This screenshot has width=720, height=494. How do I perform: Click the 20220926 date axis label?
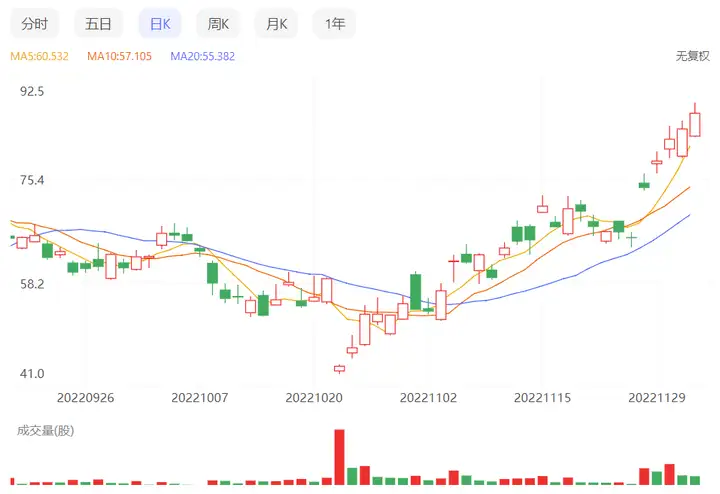[85, 398]
